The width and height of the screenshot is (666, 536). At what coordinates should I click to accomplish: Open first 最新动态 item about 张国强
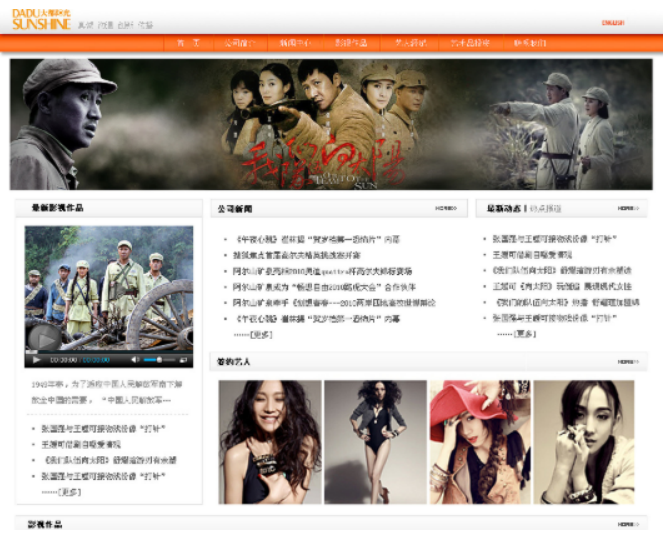click(x=554, y=239)
